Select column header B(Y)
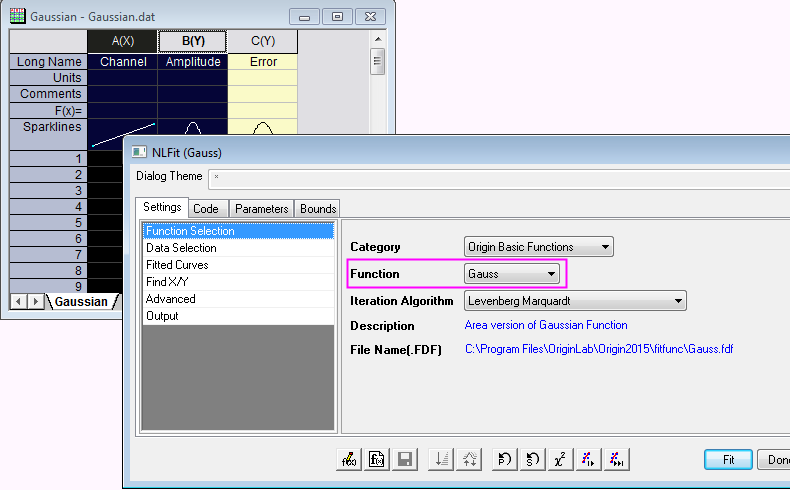 click(x=193, y=41)
